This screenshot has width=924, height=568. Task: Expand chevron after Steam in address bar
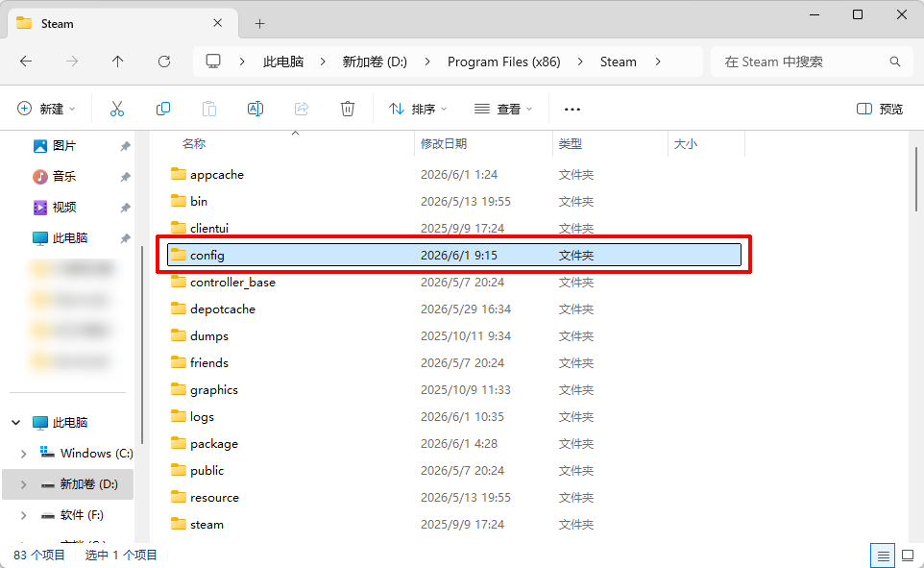pos(658,62)
